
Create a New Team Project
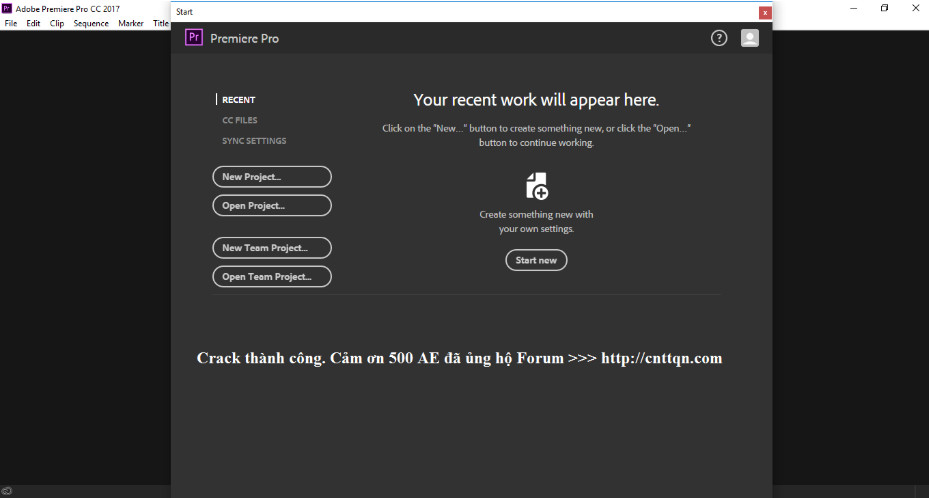(272, 248)
